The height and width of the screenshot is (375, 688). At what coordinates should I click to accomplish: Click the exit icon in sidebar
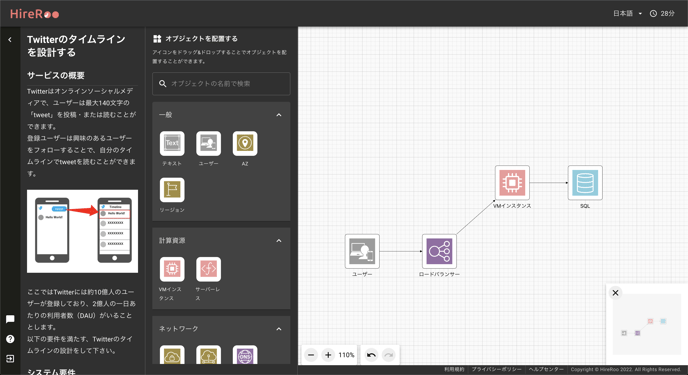[10, 359]
